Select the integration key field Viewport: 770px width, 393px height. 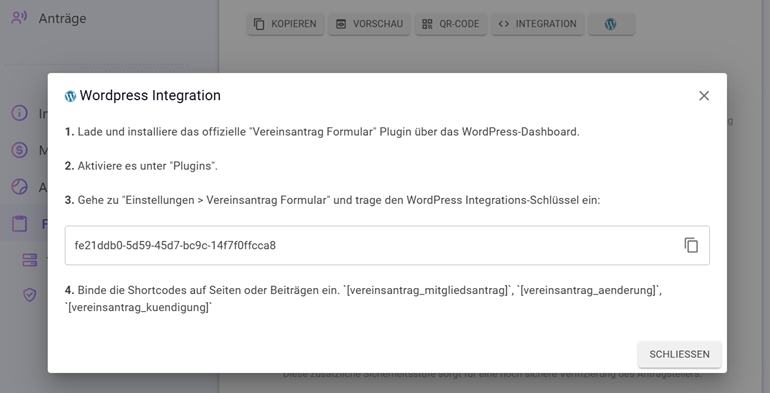click(x=387, y=245)
